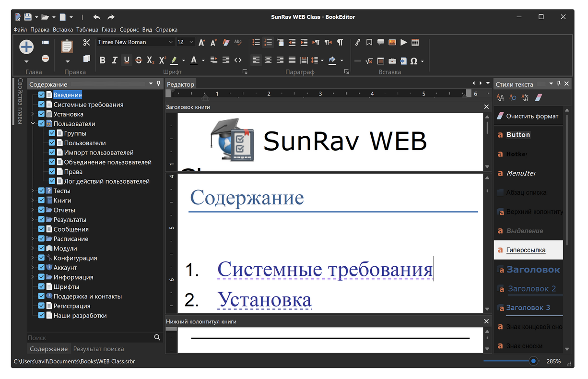This screenshot has width=588, height=379.
Task: Expand the Конфигурация tree node
Action: click(33, 258)
